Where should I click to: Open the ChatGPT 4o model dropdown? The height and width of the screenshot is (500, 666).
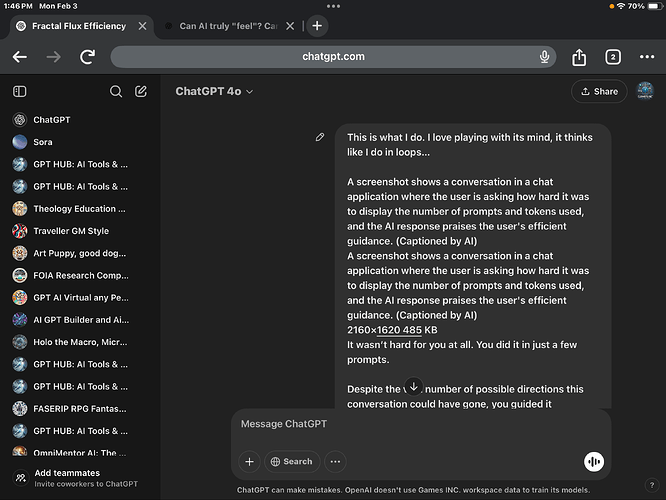[214, 91]
